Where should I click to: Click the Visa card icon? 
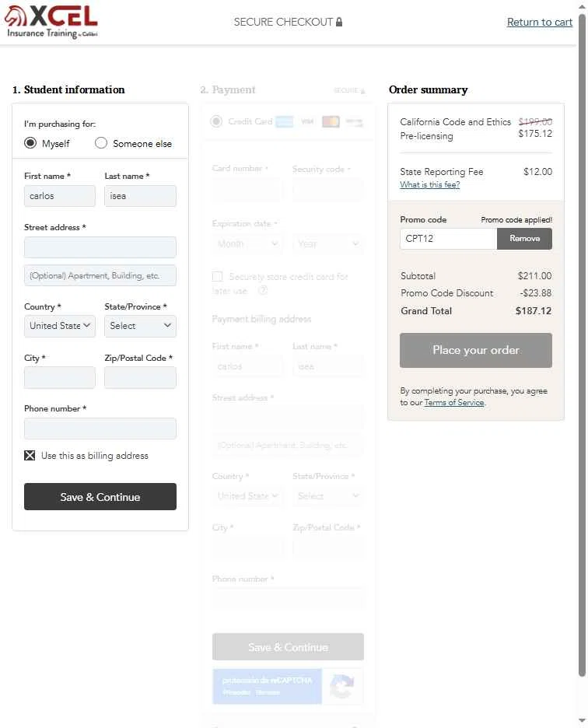tap(307, 121)
